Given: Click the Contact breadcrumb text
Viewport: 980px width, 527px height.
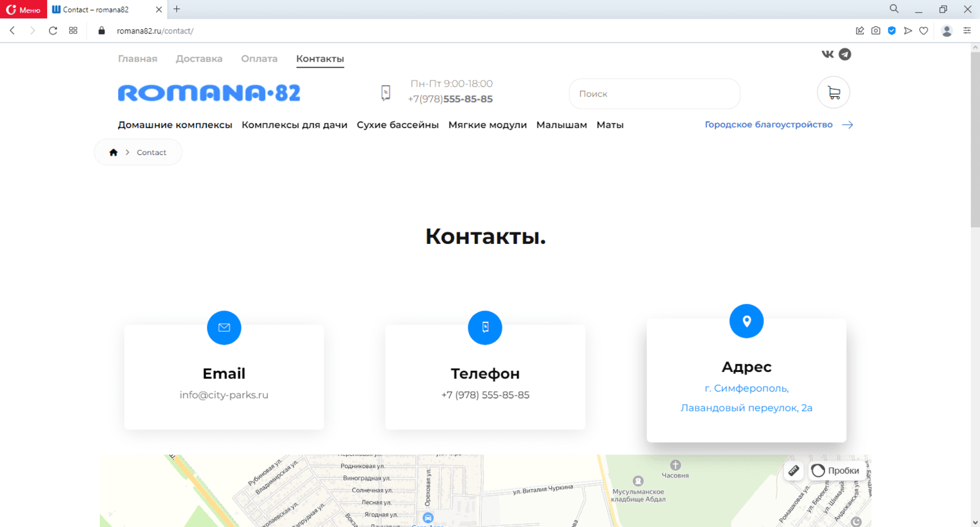Looking at the screenshot, I should 152,152.
